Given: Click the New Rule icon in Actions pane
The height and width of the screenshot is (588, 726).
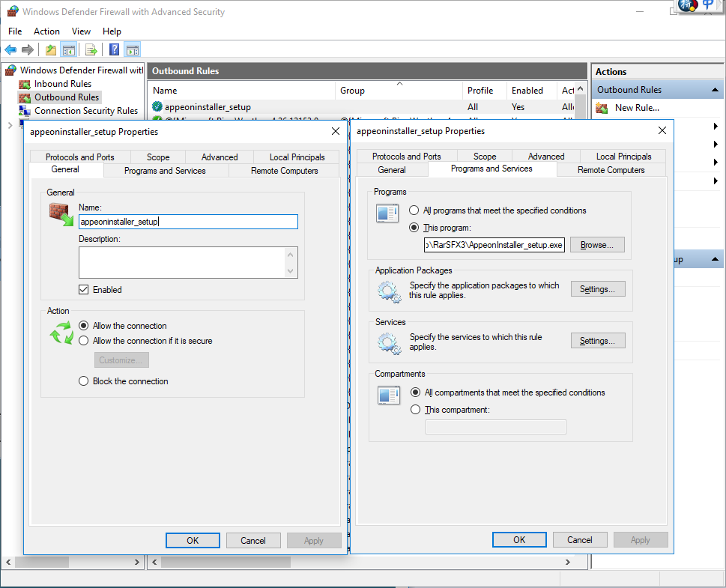Looking at the screenshot, I should pyautogui.click(x=602, y=108).
